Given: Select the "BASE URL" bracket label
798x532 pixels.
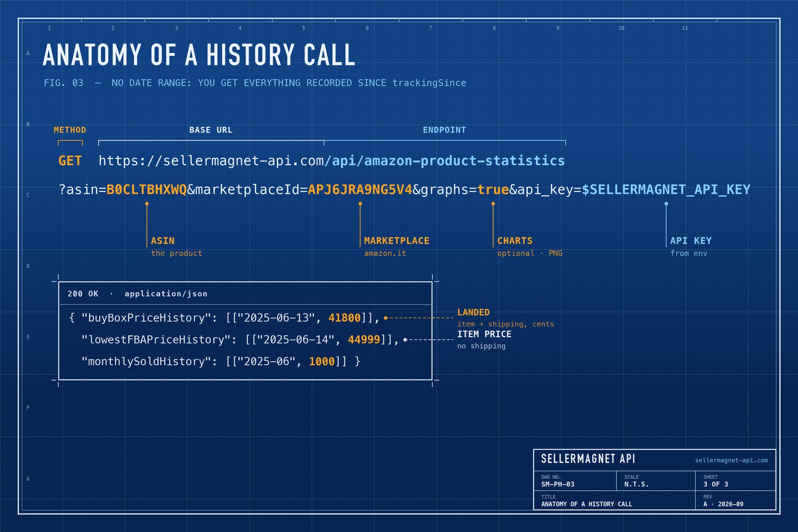Looking at the screenshot, I should click(x=211, y=130).
